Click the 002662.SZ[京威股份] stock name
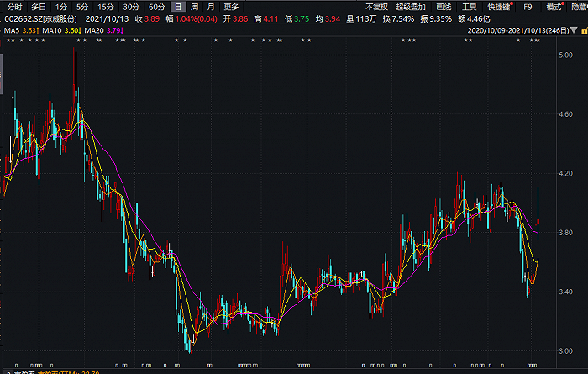Image resolution: width=588 pixels, height=374 pixels. click(x=40, y=19)
